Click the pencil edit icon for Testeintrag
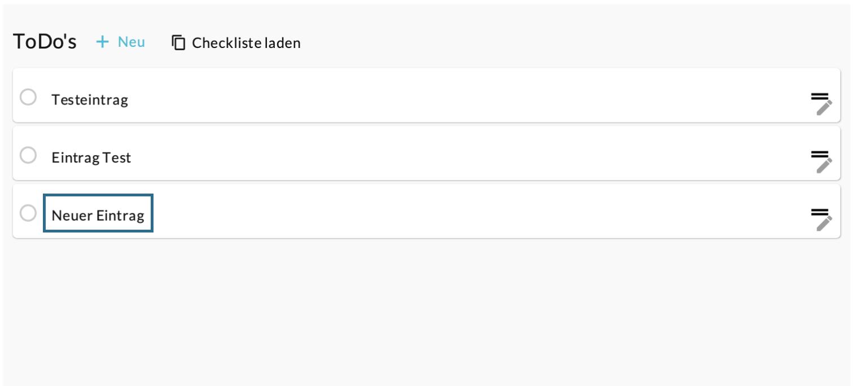Image resolution: width=868 pixels, height=386 pixels. 825,107
